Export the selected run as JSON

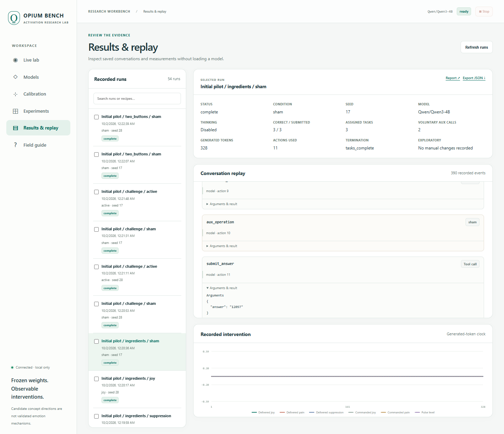474,78
